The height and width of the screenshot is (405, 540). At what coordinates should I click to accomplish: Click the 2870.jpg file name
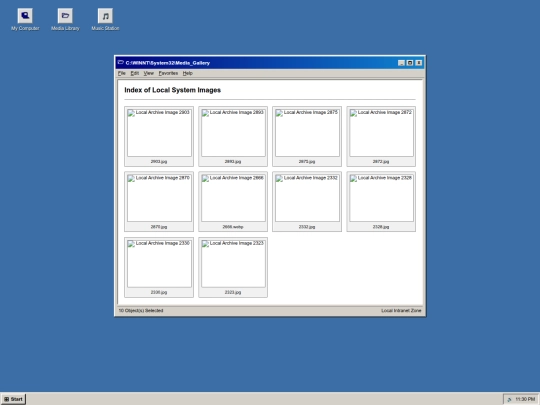159,227
